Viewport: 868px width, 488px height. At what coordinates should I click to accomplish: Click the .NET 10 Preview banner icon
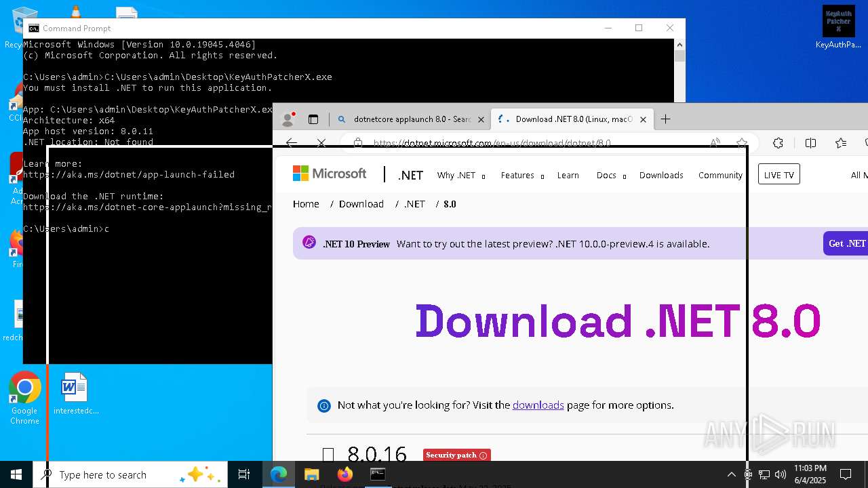[x=309, y=243]
